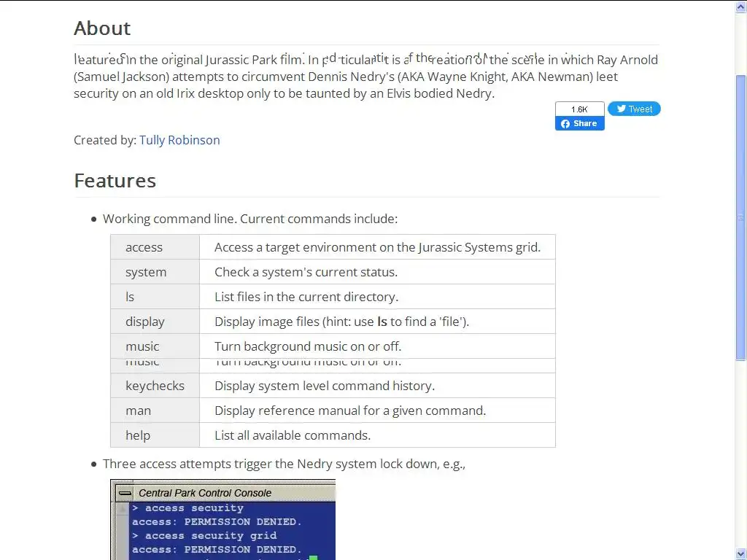This screenshot has height=560, width=747.
Task: Click 'List all available commands.' text
Action: [293, 435]
